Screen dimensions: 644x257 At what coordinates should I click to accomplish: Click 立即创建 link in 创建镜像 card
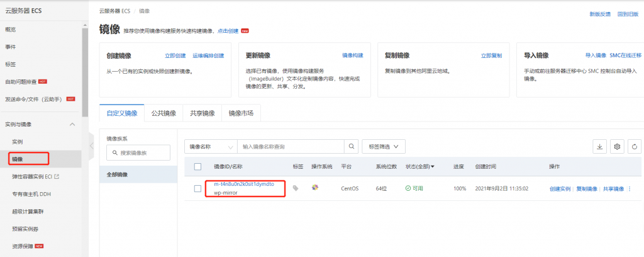point(175,55)
